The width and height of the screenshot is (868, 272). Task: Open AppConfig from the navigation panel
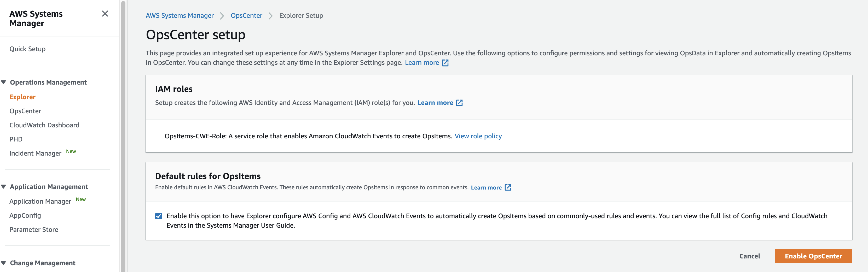click(25, 215)
